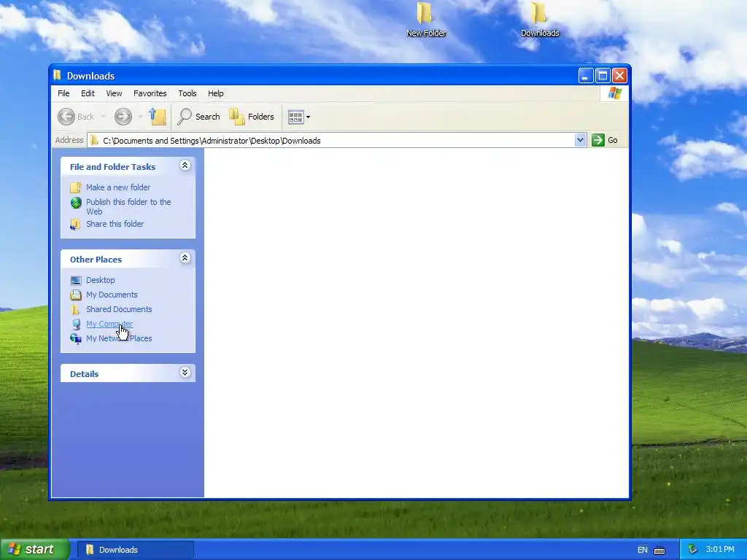This screenshot has height=560, width=747.
Task: Click Share this folder link
Action: (115, 224)
